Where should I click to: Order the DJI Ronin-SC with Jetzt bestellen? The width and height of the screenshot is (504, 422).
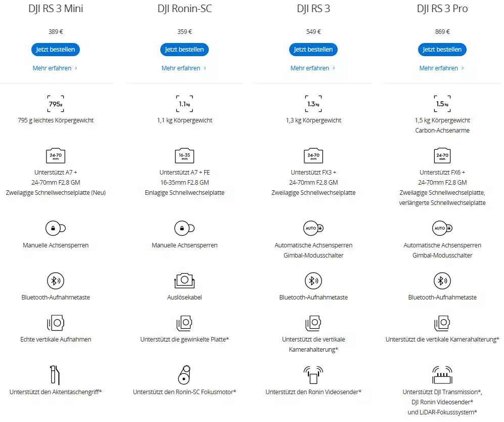185,50
